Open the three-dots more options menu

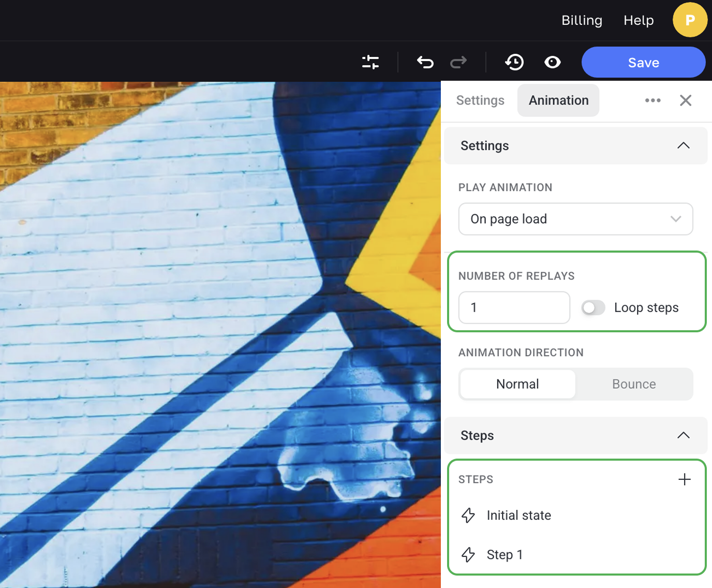[652, 100]
